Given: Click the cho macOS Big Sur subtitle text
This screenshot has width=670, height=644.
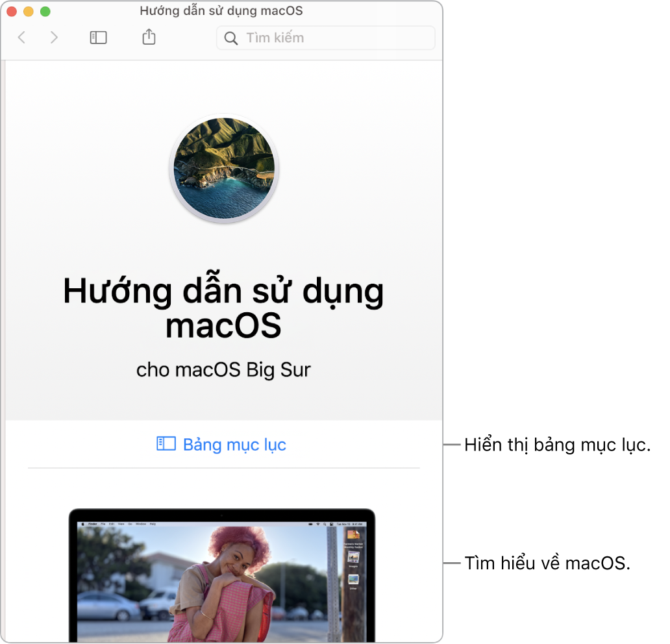Looking at the screenshot, I should pos(223,369).
